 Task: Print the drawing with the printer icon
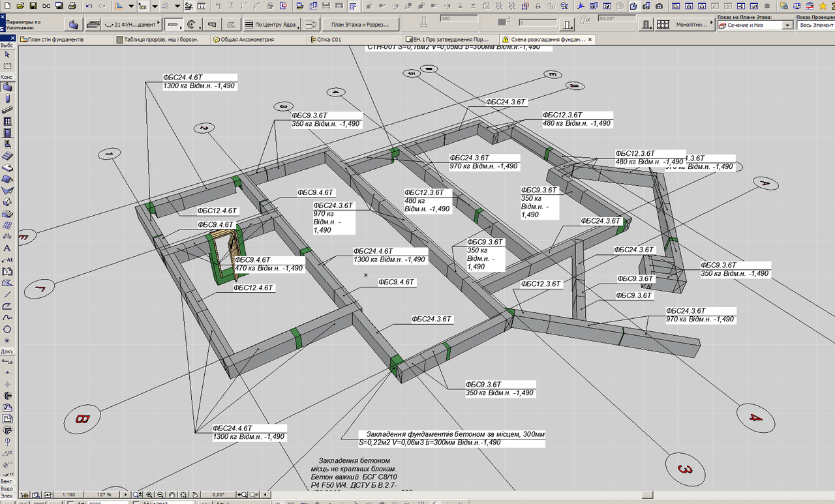click(72, 6)
